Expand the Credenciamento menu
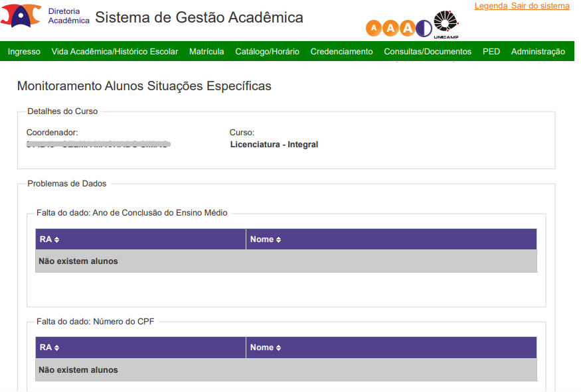This screenshot has height=392, width=581. click(342, 52)
